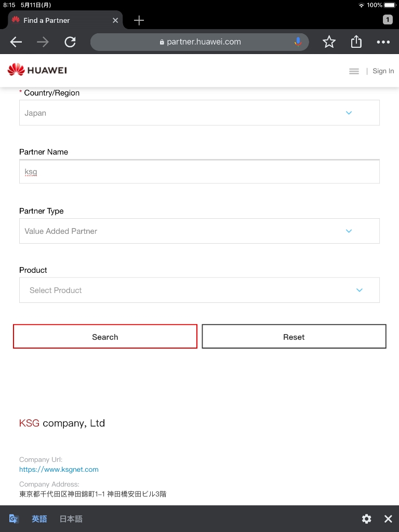Show open tabs count button

click(x=388, y=20)
